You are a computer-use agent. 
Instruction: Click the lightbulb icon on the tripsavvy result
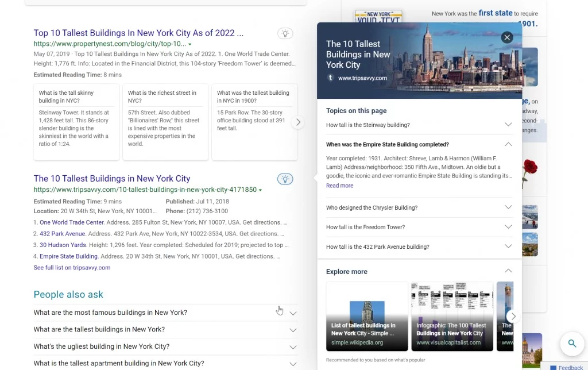pyautogui.click(x=285, y=179)
